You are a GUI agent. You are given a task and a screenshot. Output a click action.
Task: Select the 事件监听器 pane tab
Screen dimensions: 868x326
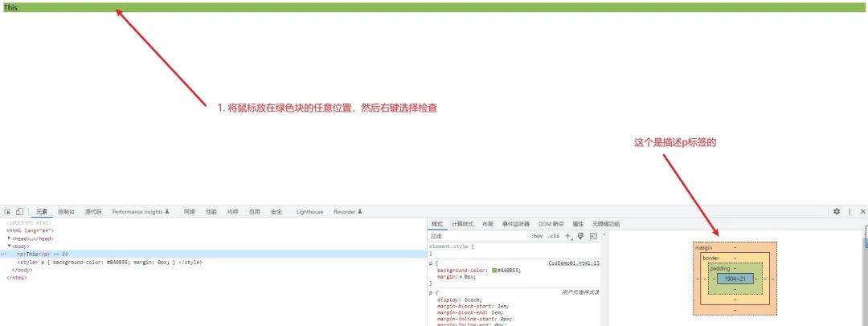(515, 223)
